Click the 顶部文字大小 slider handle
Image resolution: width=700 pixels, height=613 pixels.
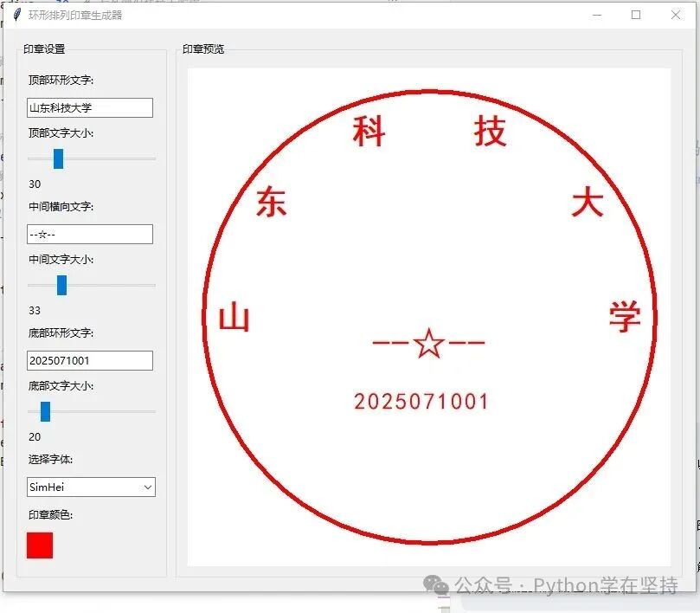pyautogui.click(x=58, y=158)
